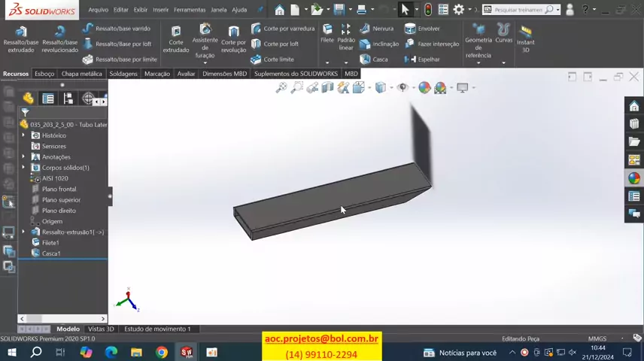This screenshot has width=644, height=361.
Task: Select the Corte extrudado tool
Action: tap(176, 38)
